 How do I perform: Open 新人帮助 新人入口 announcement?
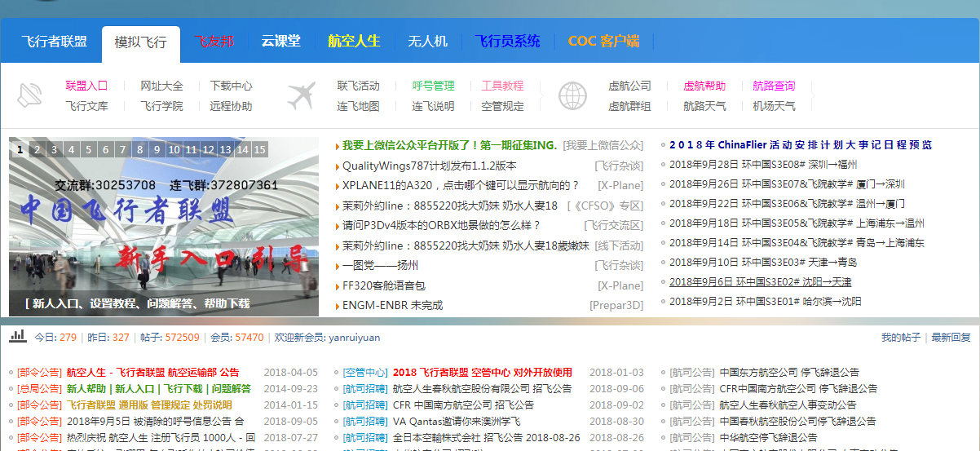point(159,388)
